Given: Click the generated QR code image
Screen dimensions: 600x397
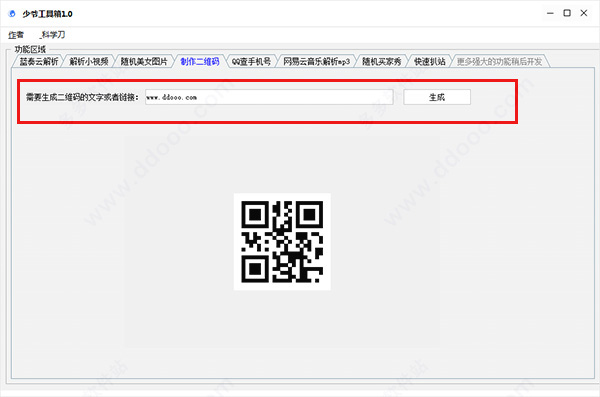Looking at the screenshot, I should 282,242.
